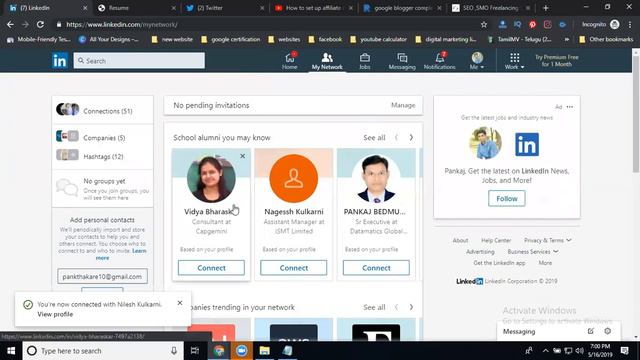Screen dimensions: 640x360
Task: Open Hashtags (12) list
Action: coord(102,156)
